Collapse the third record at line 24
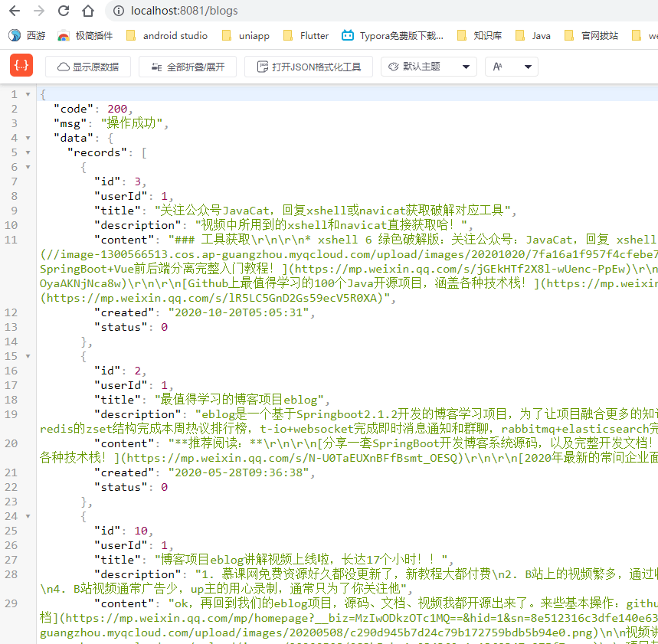The image size is (658, 644). point(28,516)
